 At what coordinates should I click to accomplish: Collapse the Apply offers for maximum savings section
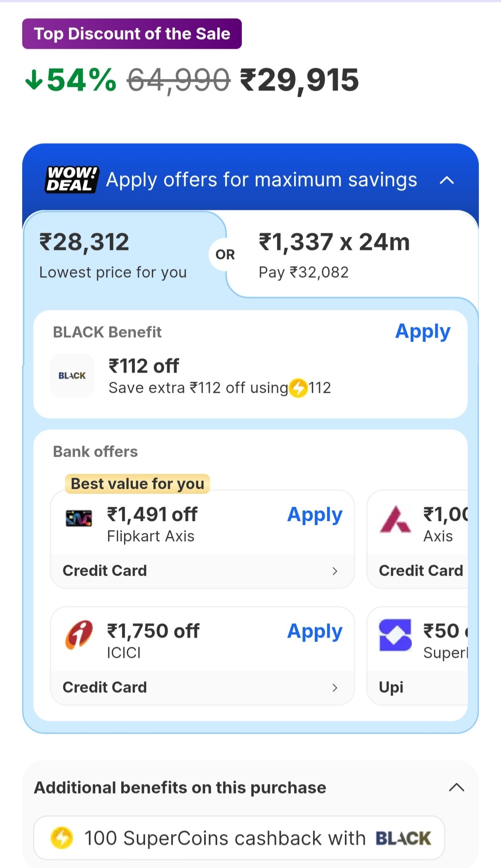[x=447, y=180]
